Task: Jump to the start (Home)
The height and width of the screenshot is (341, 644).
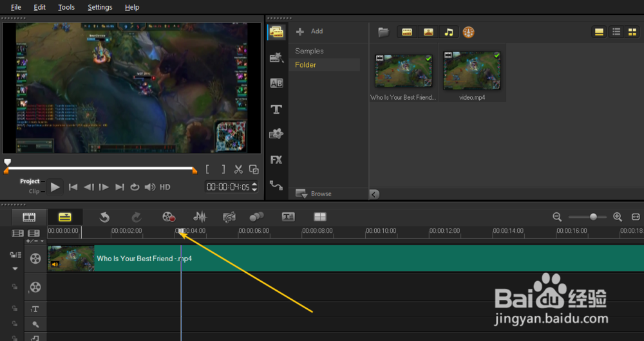Action: click(x=73, y=187)
